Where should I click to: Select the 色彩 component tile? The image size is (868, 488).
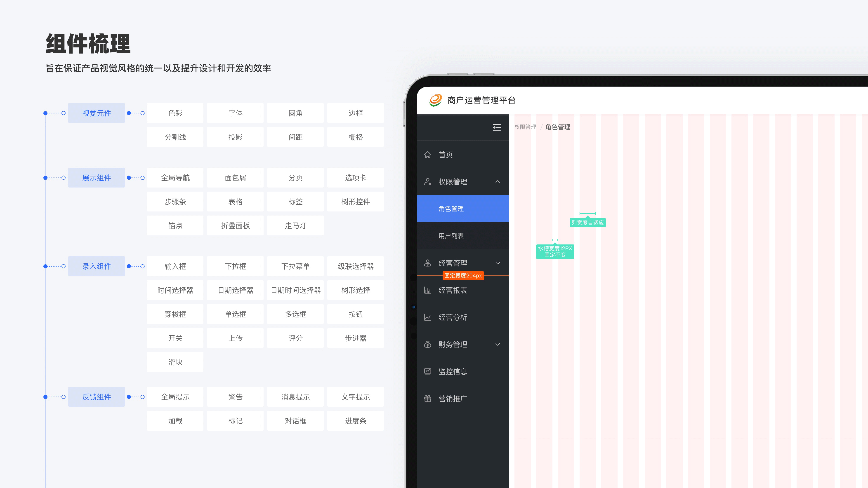tap(175, 113)
